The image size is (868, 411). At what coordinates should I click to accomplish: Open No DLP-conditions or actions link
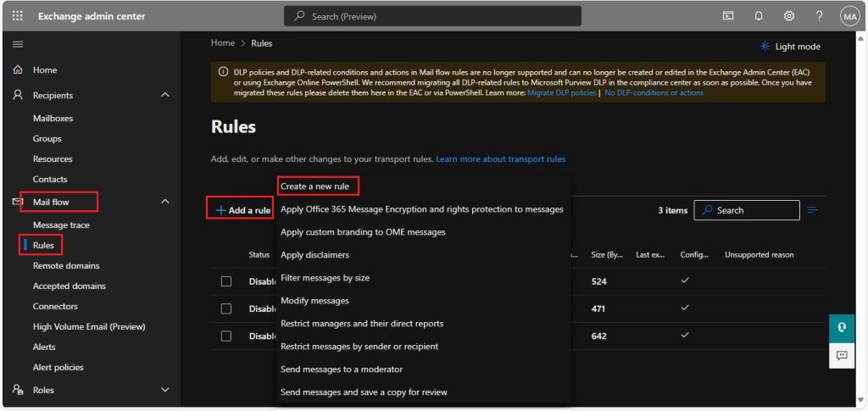click(654, 93)
